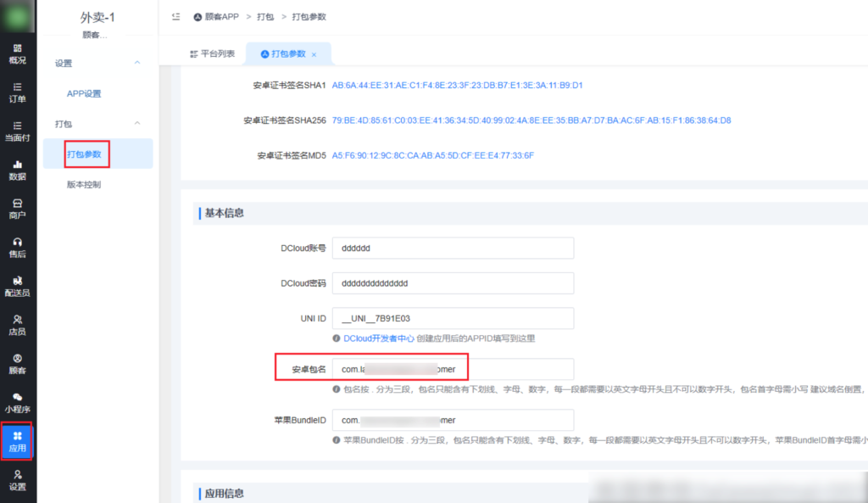
Task: Click the 打包 breadcrumb link
Action: (265, 16)
